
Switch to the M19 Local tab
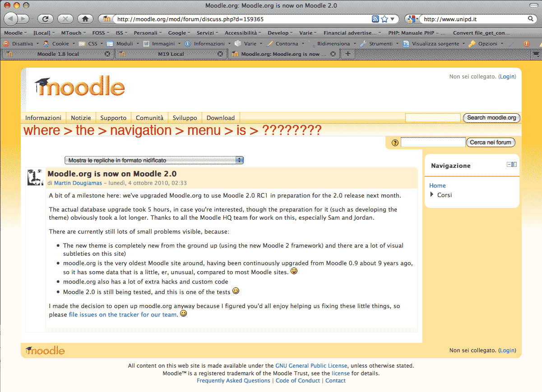pos(171,54)
